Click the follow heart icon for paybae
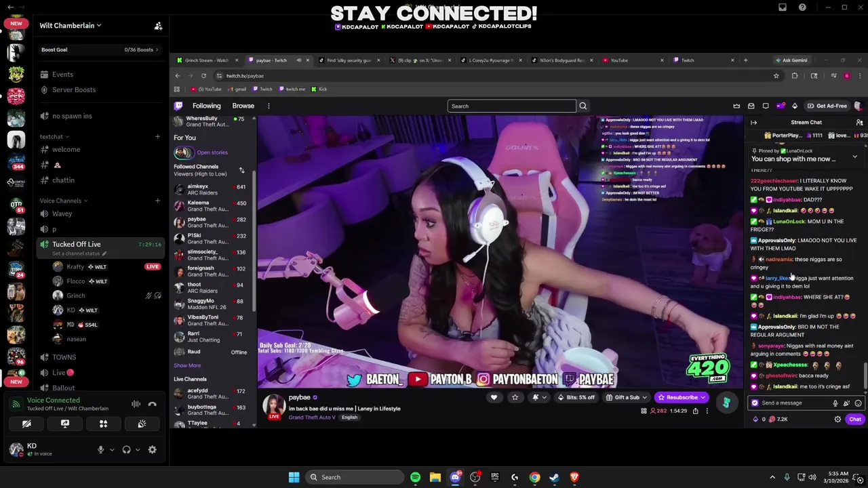The height and width of the screenshot is (488, 868). (x=494, y=397)
